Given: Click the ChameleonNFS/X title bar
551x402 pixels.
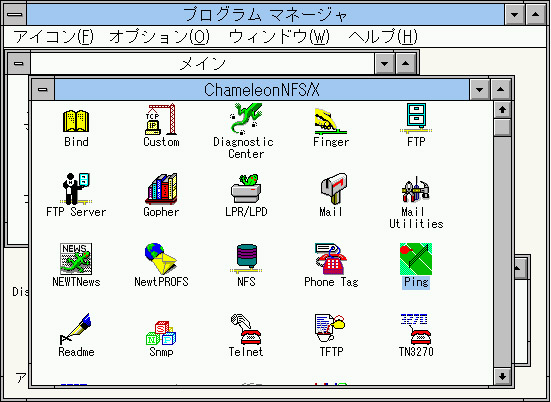Looking at the screenshot, I should (262, 90).
